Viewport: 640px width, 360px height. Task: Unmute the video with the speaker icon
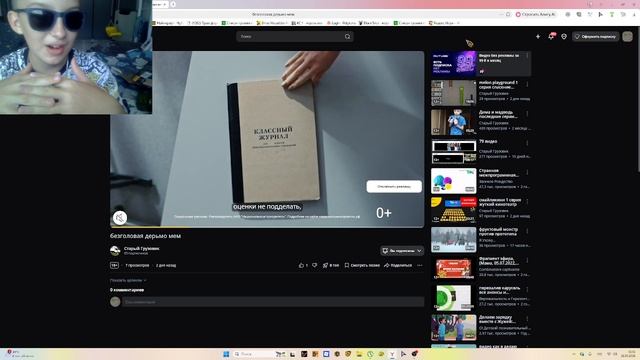[120, 218]
